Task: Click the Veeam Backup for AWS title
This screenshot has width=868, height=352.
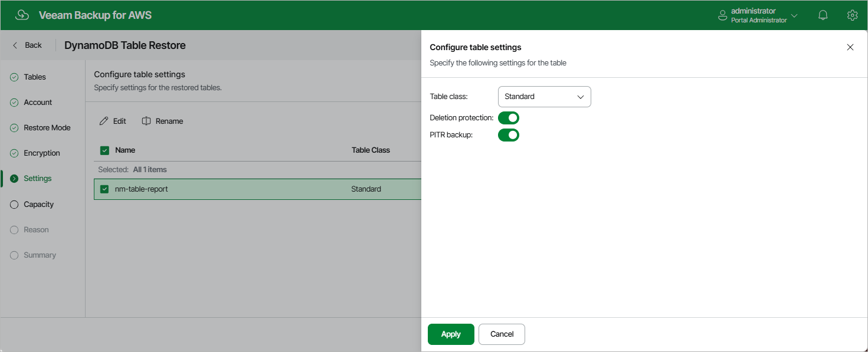Action: click(x=95, y=15)
